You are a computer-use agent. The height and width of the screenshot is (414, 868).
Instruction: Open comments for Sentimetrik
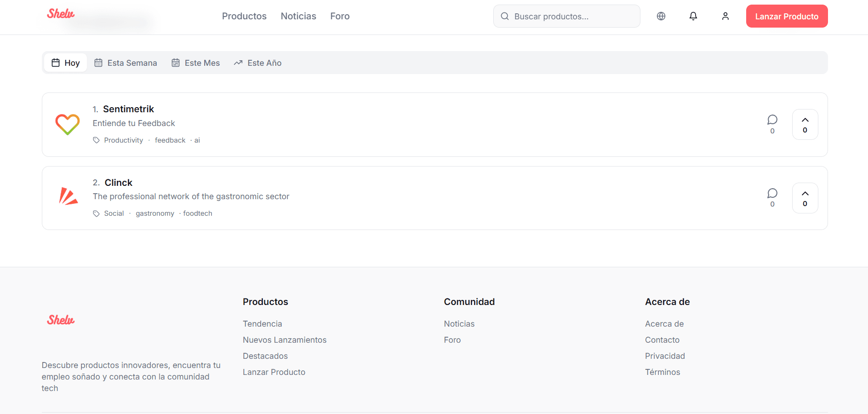click(x=772, y=124)
